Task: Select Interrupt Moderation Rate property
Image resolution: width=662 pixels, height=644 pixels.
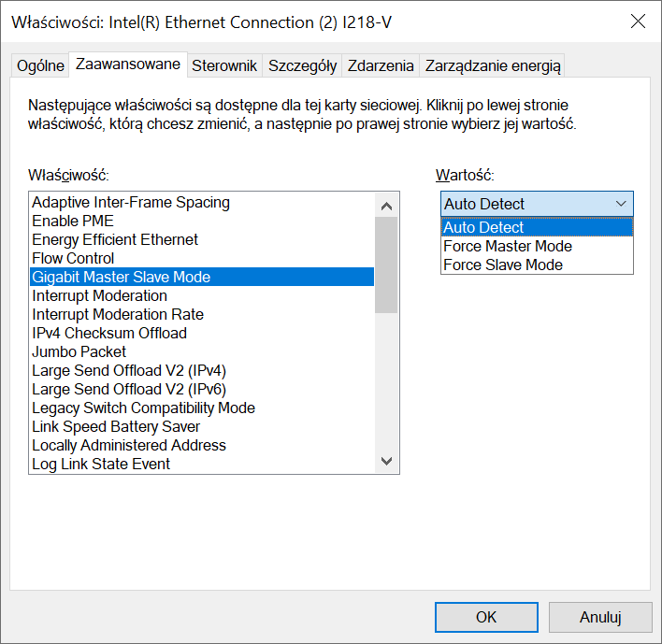Action: click(x=117, y=314)
